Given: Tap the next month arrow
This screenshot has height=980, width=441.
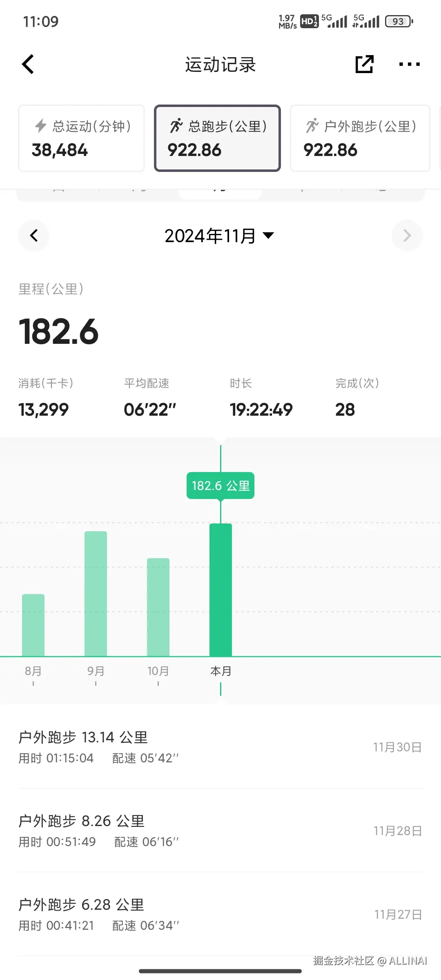Looking at the screenshot, I should [x=407, y=236].
